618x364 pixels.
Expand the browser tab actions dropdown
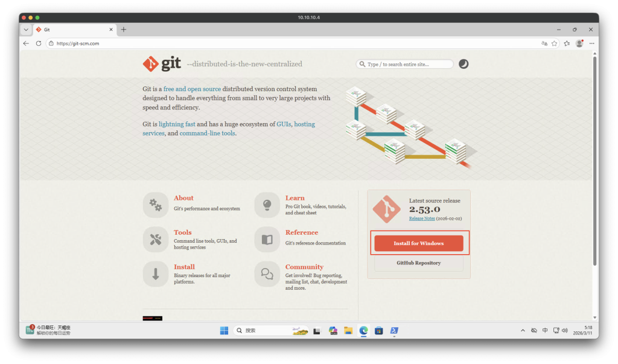coord(26,30)
